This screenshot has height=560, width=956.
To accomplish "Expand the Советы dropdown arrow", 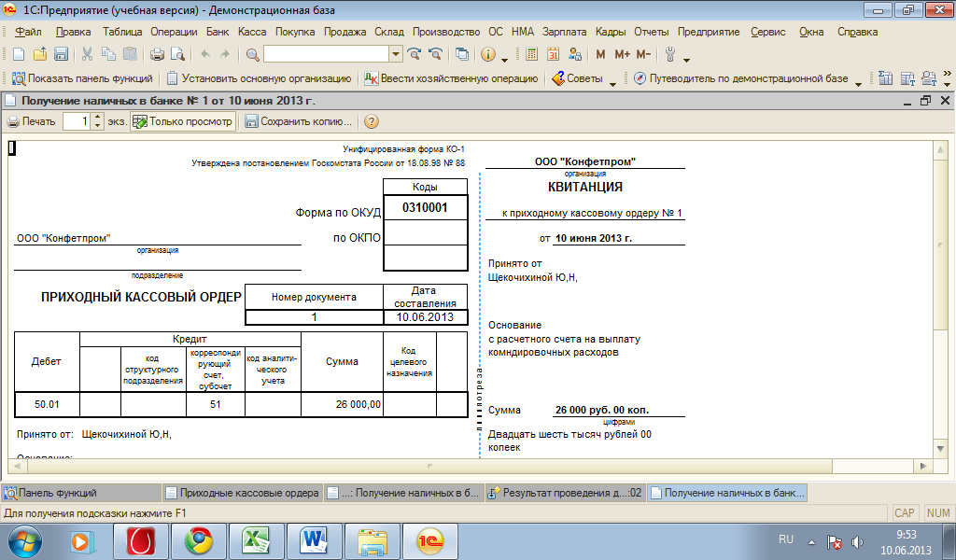I will [x=612, y=83].
